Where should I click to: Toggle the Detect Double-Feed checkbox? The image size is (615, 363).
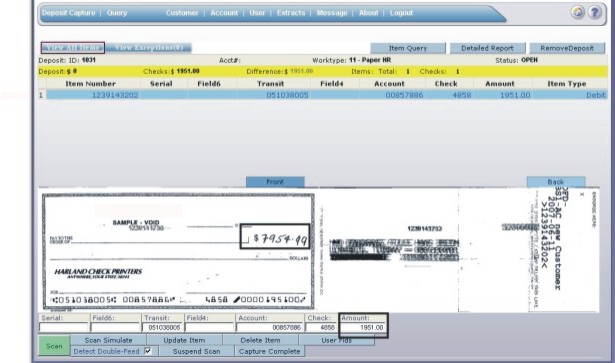click(x=148, y=351)
